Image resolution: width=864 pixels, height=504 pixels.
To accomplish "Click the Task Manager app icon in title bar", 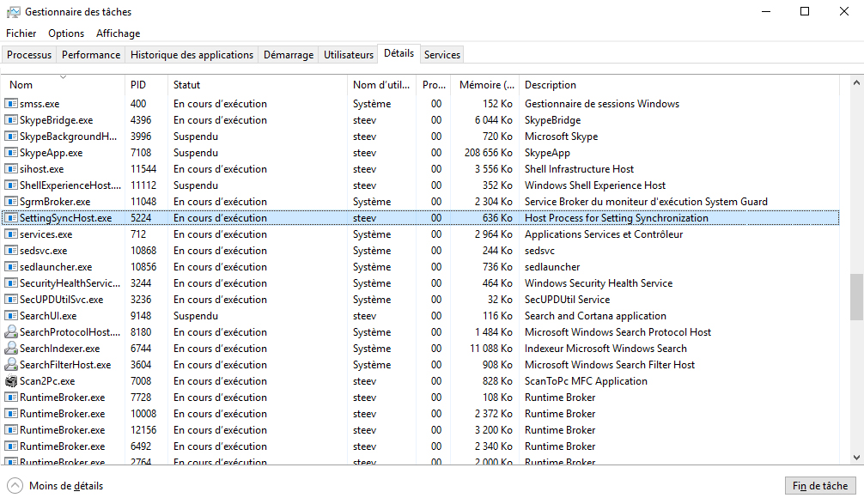I will pos(13,11).
